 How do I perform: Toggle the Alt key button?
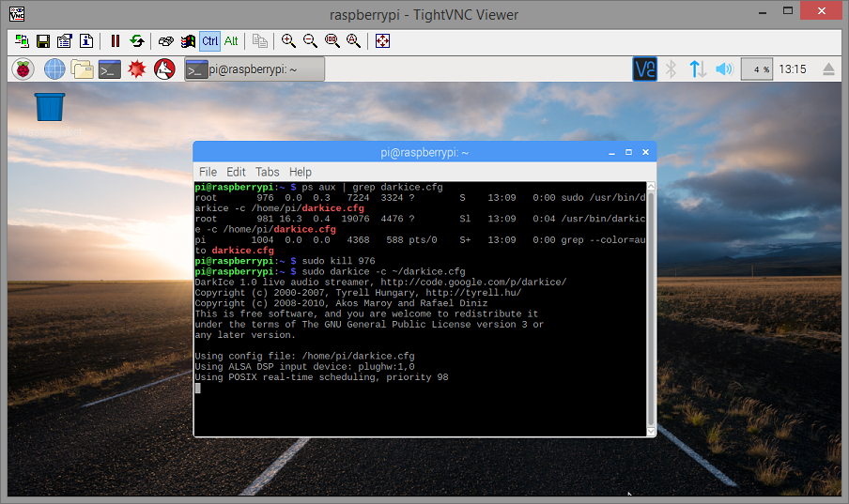[x=231, y=41]
